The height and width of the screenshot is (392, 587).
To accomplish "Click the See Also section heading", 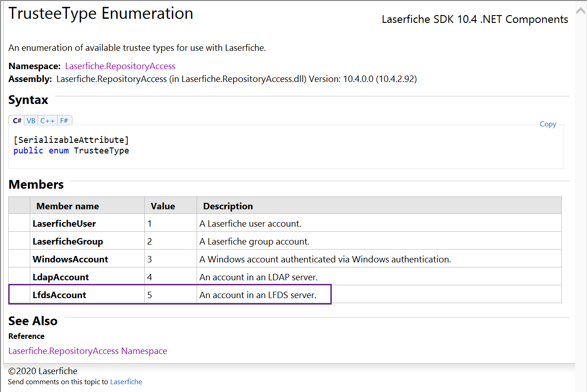I will [x=33, y=321].
